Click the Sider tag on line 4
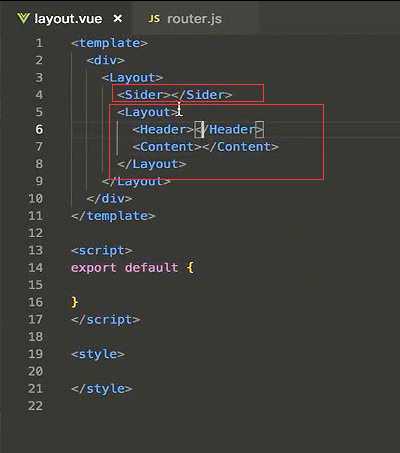This screenshot has width=400, height=453. pos(144,95)
